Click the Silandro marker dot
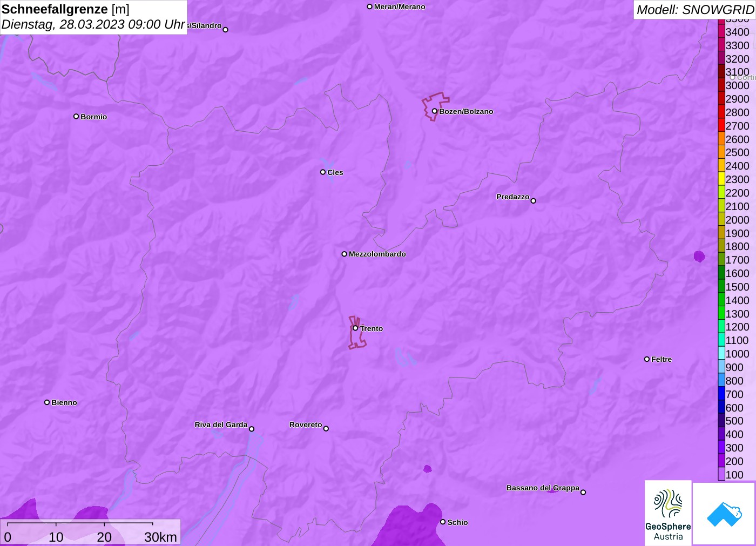This screenshot has height=546, width=756. coord(226,30)
